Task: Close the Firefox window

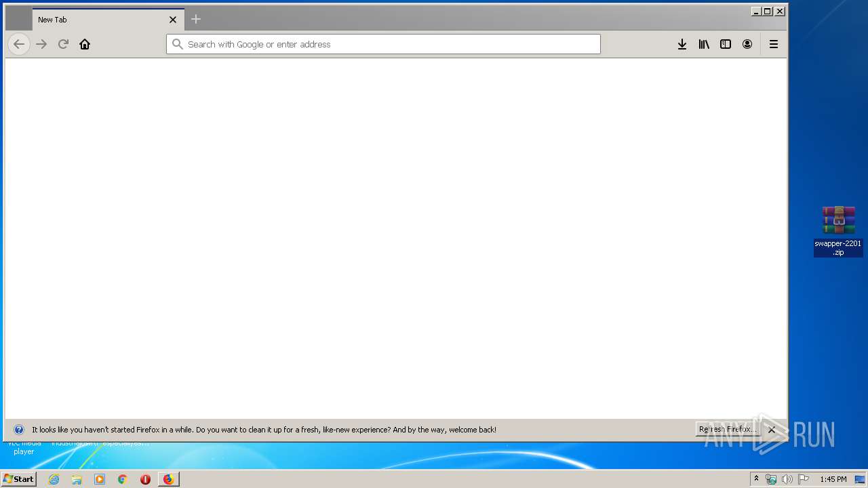Action: pyautogui.click(x=780, y=12)
